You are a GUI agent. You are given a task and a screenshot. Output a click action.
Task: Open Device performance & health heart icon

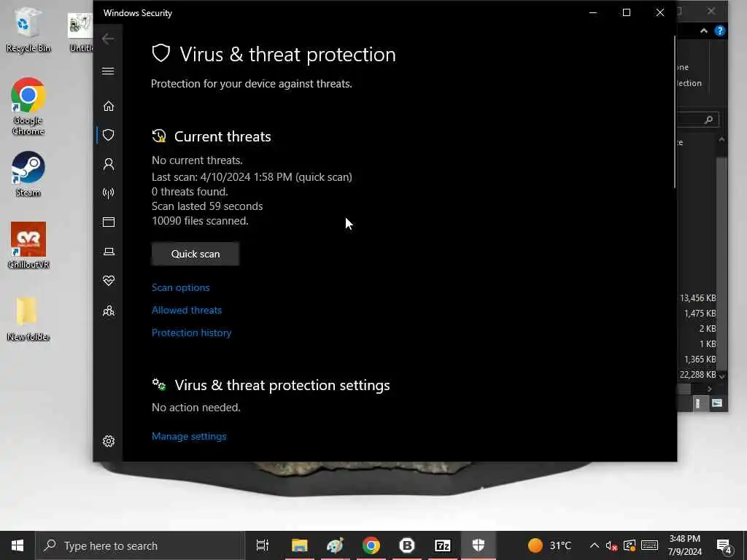pos(109,281)
